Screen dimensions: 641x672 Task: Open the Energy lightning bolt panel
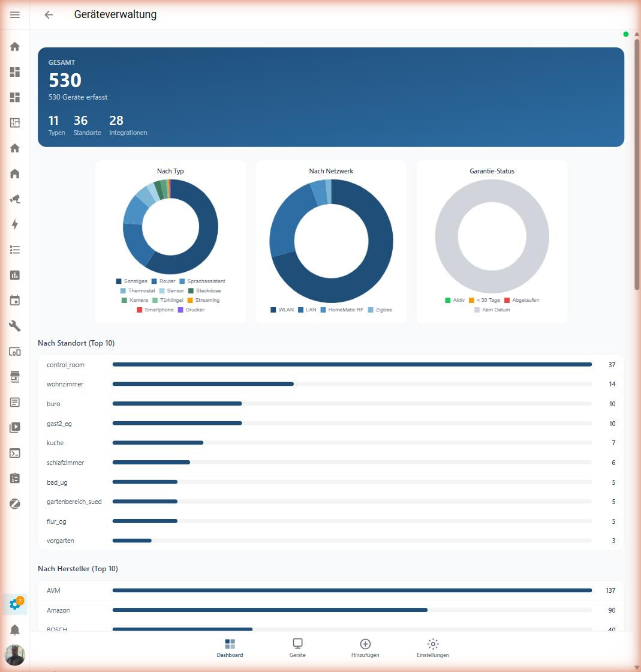15,224
